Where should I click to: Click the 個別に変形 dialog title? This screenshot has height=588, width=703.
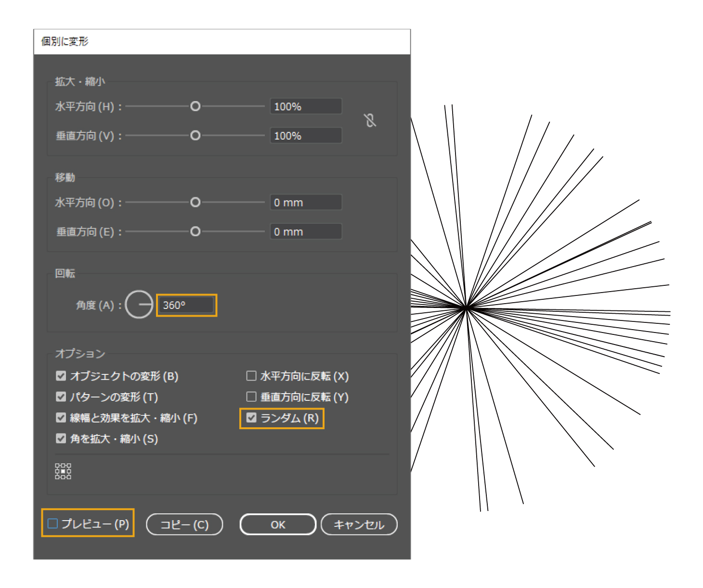pyautogui.click(x=65, y=41)
